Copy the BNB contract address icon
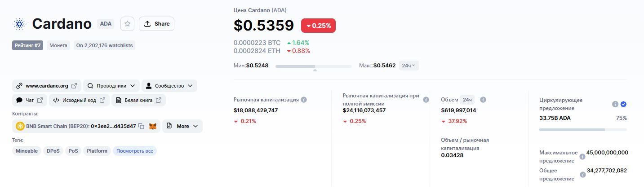644x189 pixels. [x=141, y=126]
